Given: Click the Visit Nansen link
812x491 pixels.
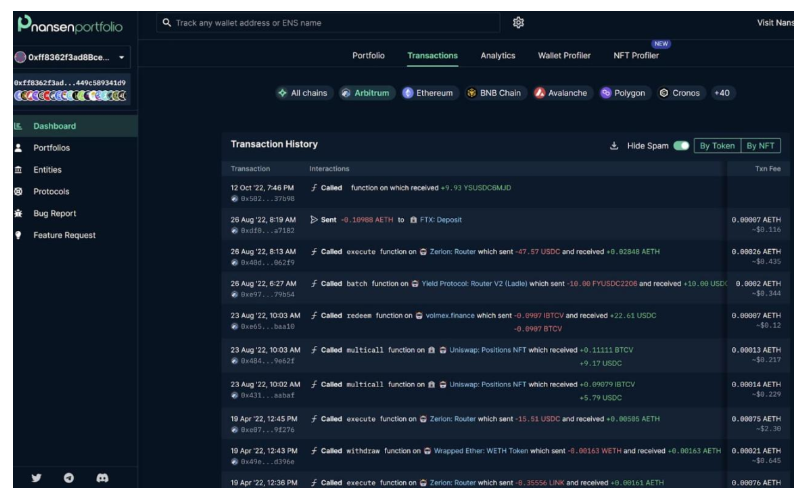Looking at the screenshot, I should click(x=775, y=23).
